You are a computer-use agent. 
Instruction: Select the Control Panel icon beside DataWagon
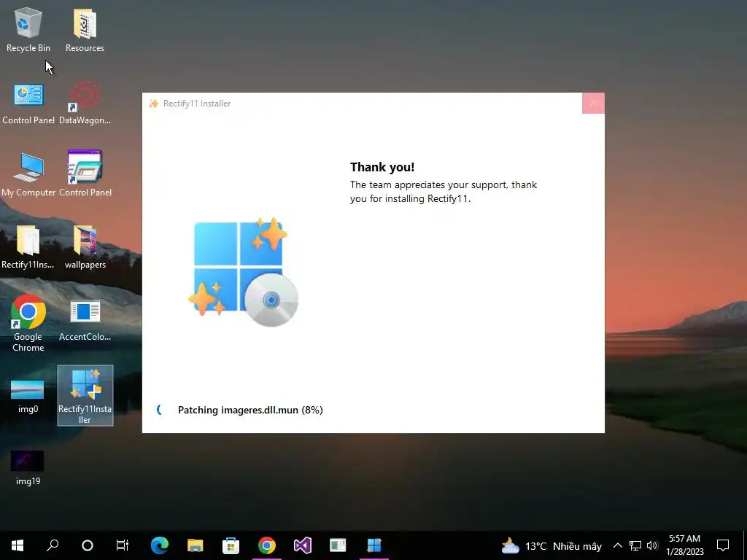[28, 103]
